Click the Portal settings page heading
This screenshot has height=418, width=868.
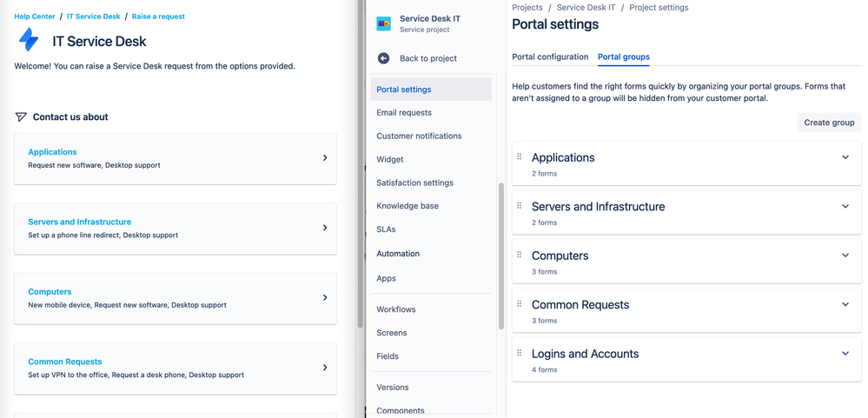[555, 24]
